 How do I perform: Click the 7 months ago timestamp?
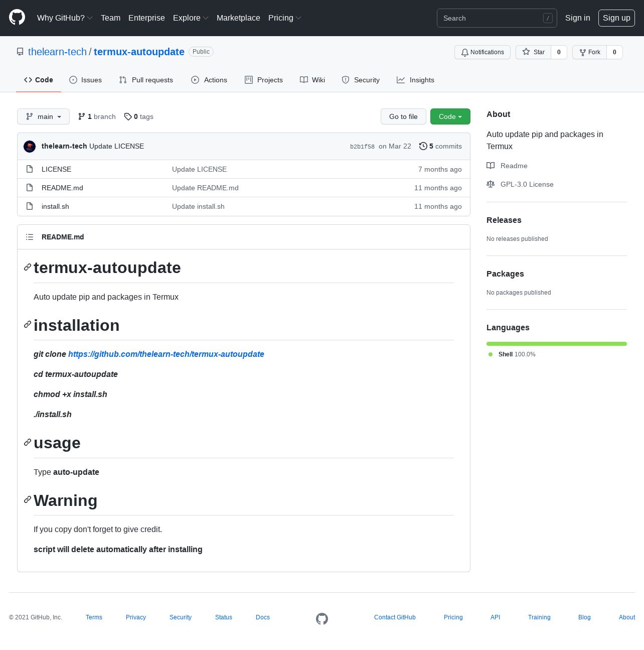point(440,169)
